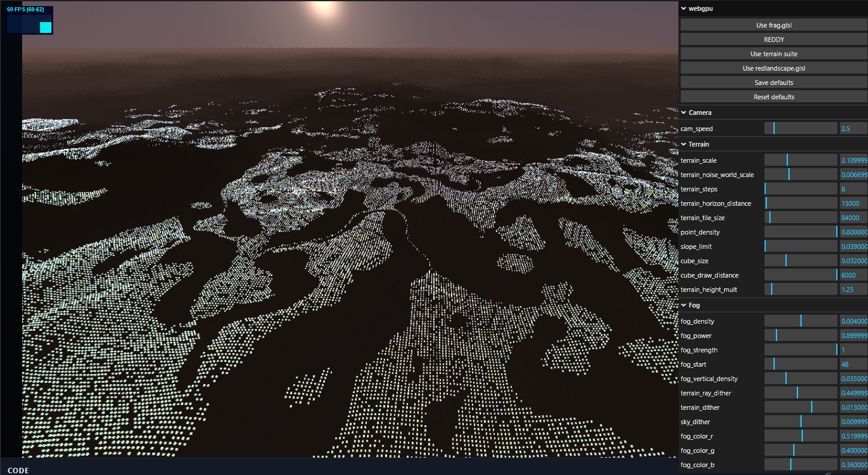
Task: Switch to the terrain suite shader
Action: click(773, 53)
